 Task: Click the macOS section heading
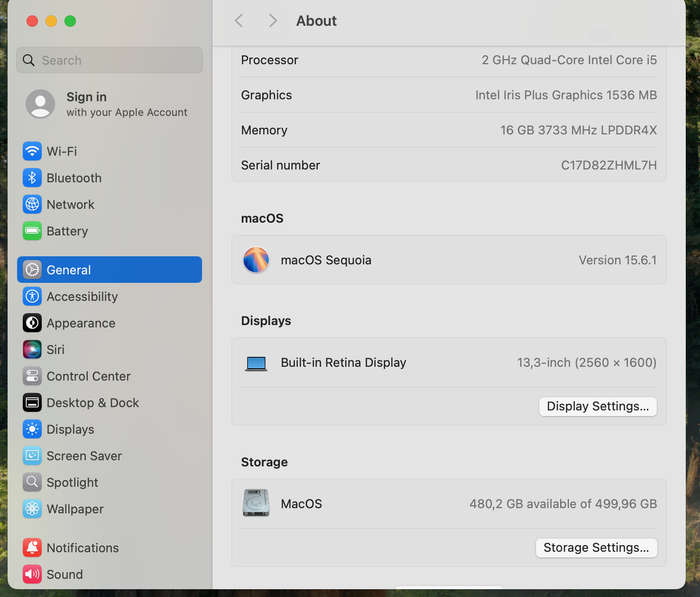pyautogui.click(x=262, y=218)
